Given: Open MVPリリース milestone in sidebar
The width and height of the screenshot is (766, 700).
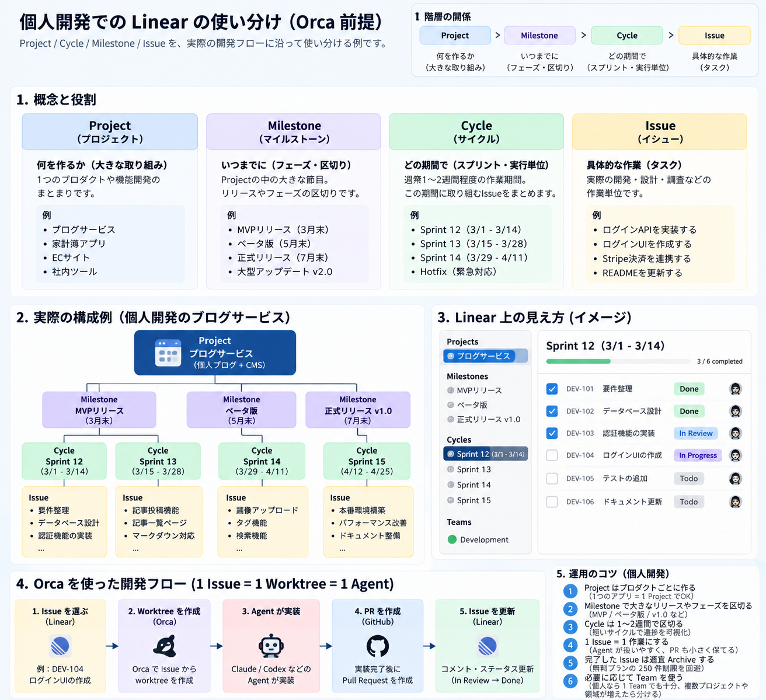Looking at the screenshot, I should point(479,391).
